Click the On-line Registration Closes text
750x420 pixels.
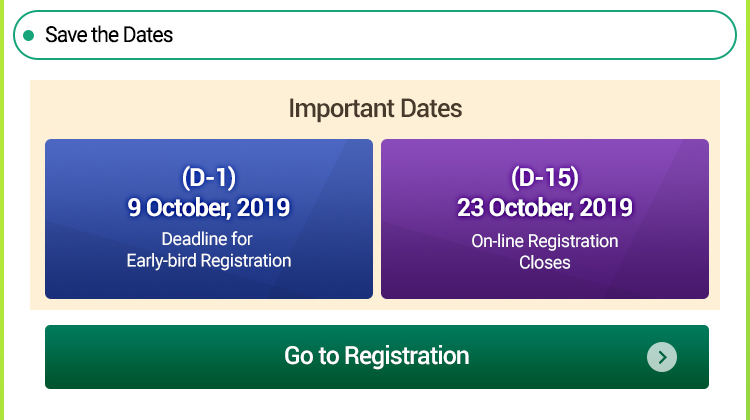(x=545, y=252)
